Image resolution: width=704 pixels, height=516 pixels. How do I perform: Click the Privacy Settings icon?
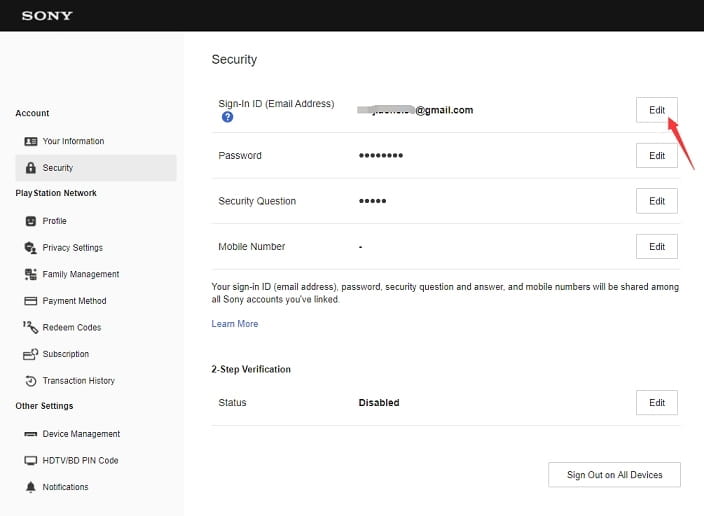tap(30, 247)
